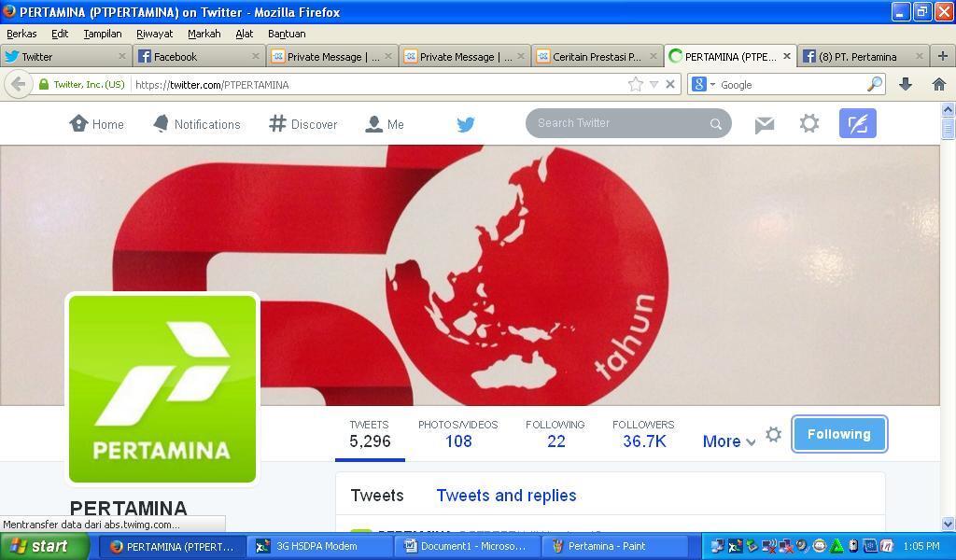
Task: Switch to the (8) PT. Pertamina tab
Action: [x=864, y=57]
